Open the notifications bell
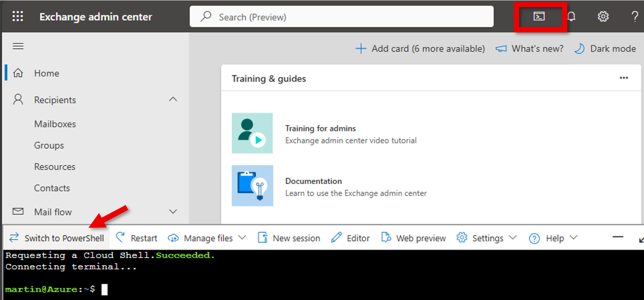The width and height of the screenshot is (644, 300). [572, 17]
